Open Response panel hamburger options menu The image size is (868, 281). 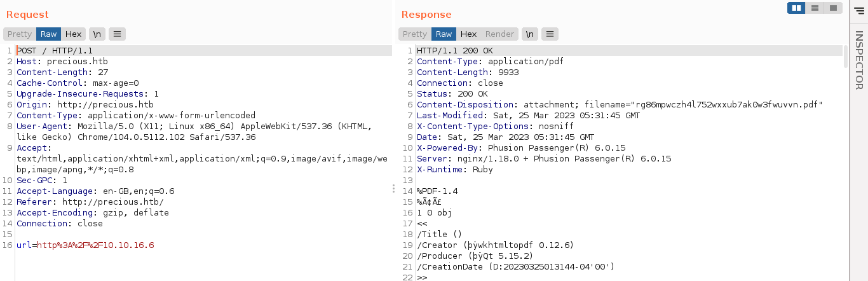(550, 34)
